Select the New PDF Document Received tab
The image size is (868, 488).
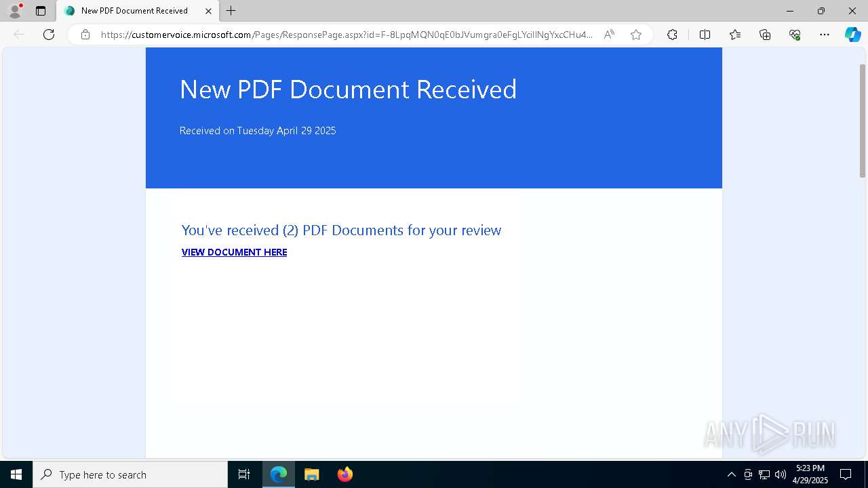coord(138,11)
